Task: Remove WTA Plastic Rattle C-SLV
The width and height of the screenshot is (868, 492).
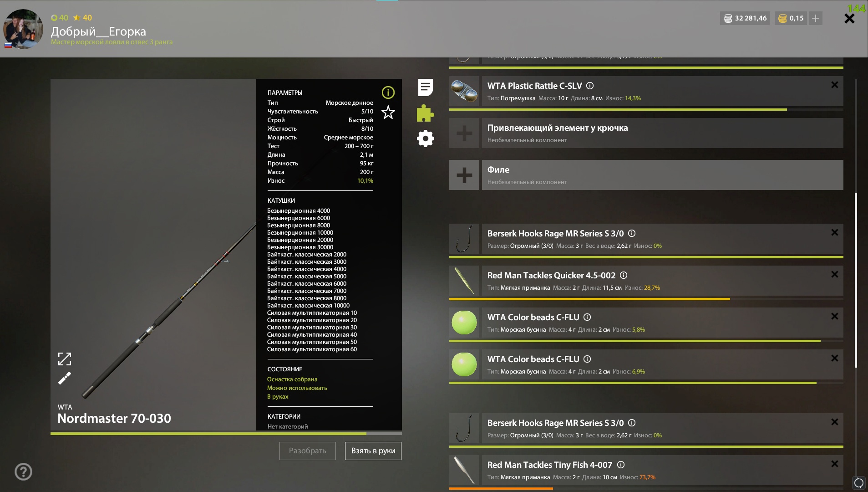Action: coord(835,85)
